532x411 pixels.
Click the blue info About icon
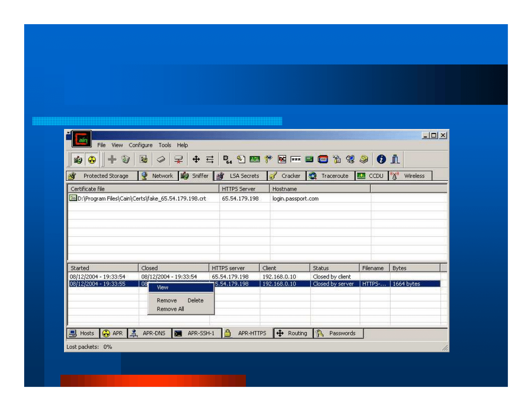381,159
